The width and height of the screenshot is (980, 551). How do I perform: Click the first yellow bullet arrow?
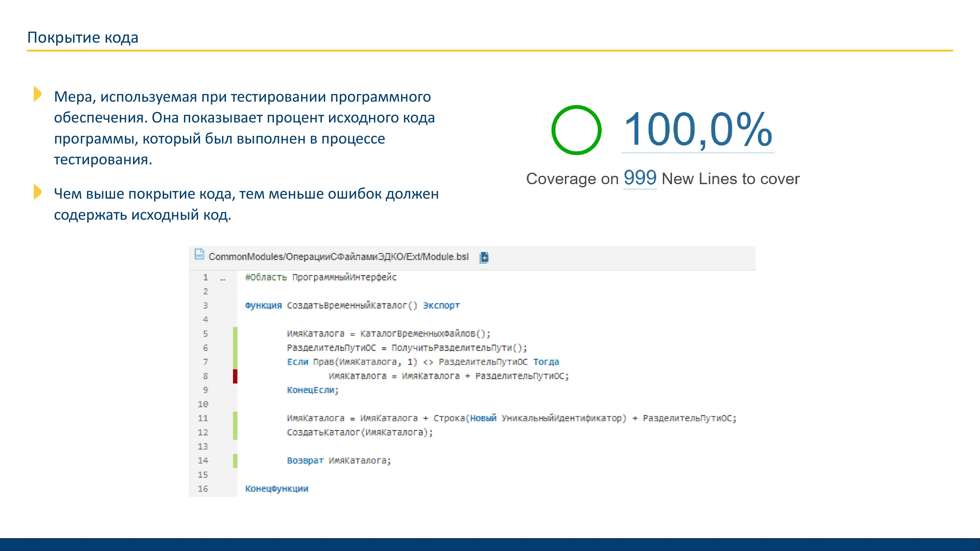[37, 94]
